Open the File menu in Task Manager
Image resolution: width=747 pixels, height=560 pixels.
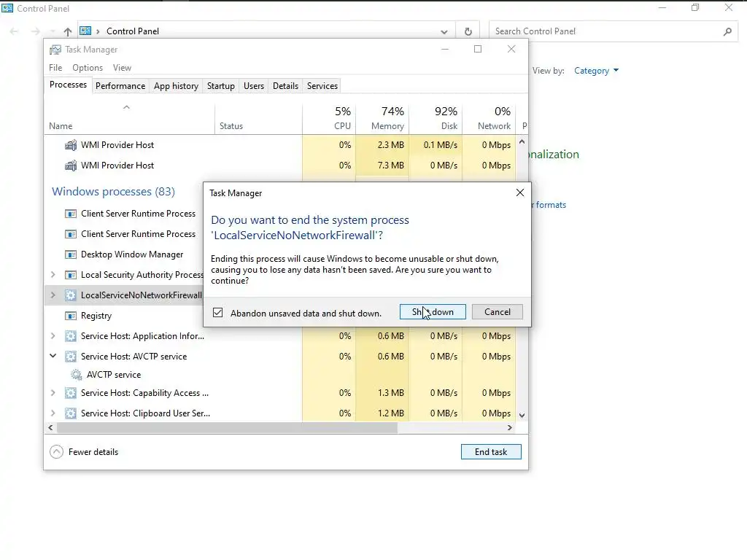click(55, 68)
